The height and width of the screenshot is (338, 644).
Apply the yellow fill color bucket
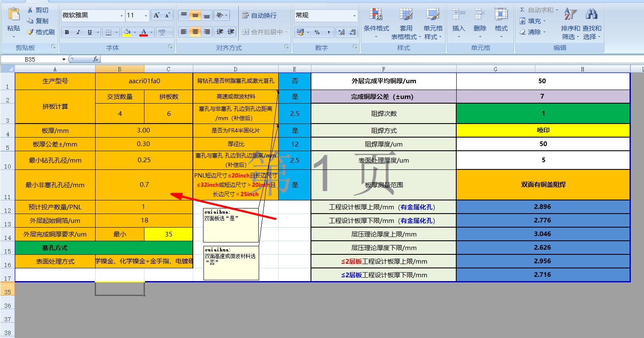(x=127, y=32)
